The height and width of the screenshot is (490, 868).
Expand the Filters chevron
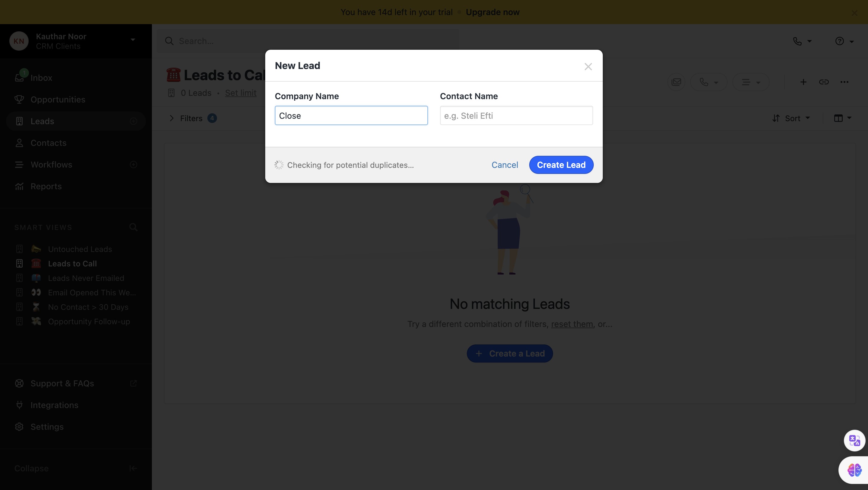(171, 118)
